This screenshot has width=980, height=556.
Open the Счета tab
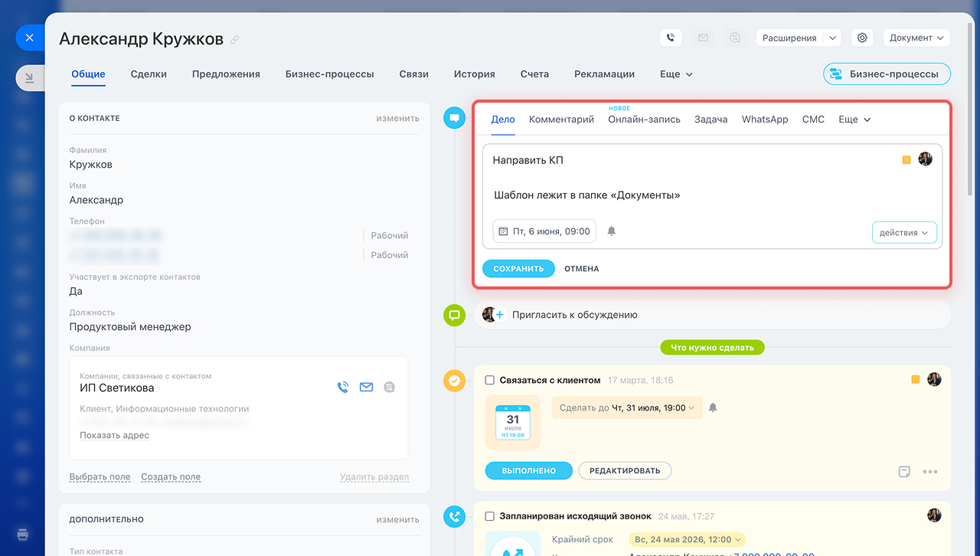(x=534, y=74)
